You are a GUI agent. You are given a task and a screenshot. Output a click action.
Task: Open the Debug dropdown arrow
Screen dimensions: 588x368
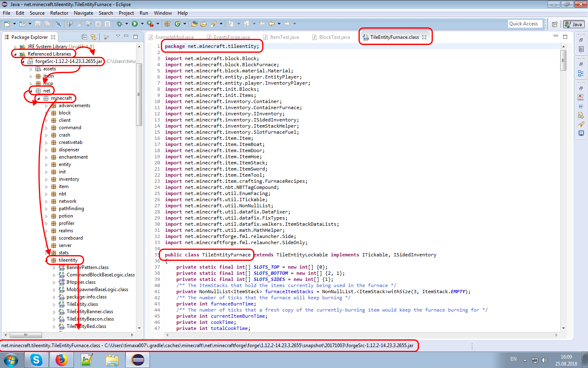(x=127, y=24)
